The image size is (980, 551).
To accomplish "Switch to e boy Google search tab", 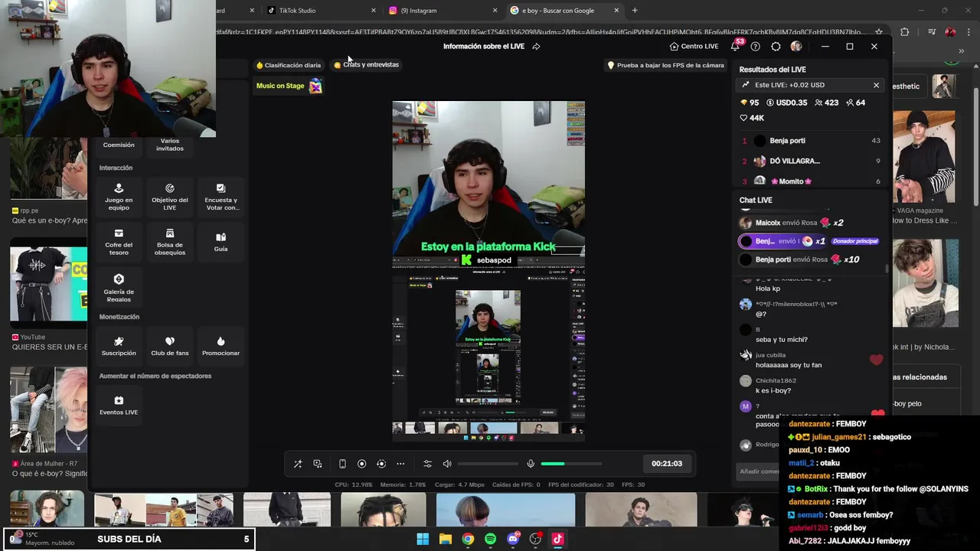I will pyautogui.click(x=565, y=11).
